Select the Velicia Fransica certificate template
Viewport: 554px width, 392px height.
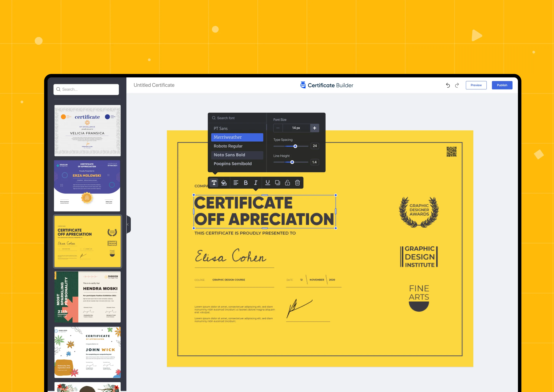click(87, 131)
